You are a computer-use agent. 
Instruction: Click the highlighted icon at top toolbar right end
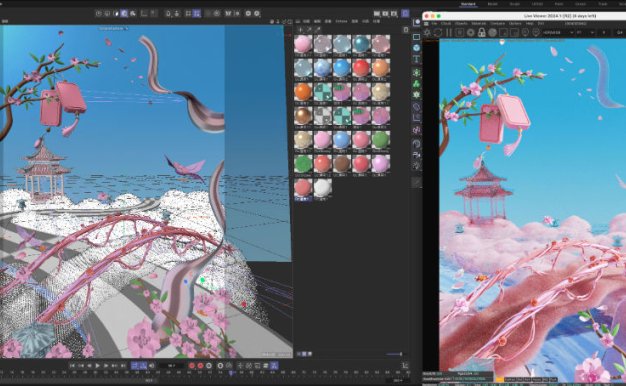coord(405,13)
